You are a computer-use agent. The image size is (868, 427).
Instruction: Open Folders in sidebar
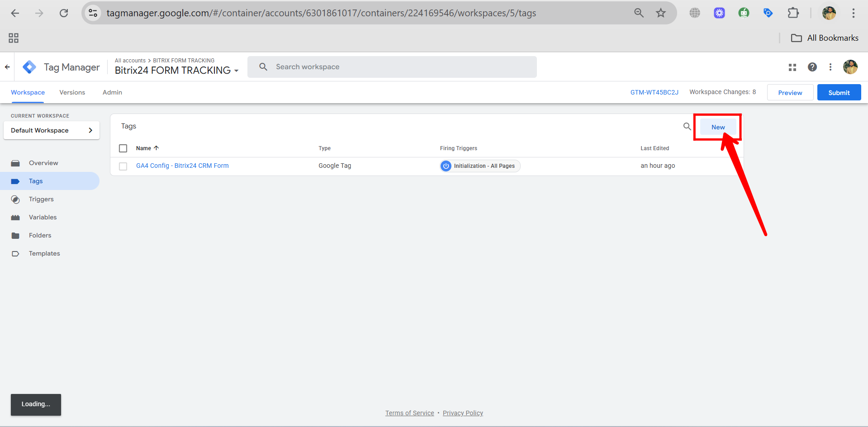point(40,235)
